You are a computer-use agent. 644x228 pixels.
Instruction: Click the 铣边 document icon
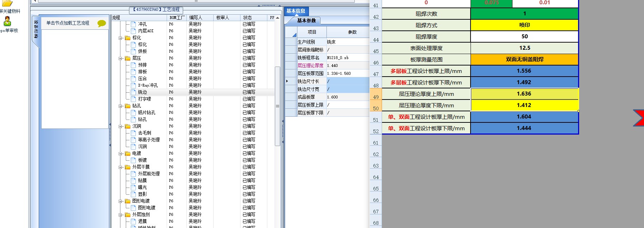[133, 92]
